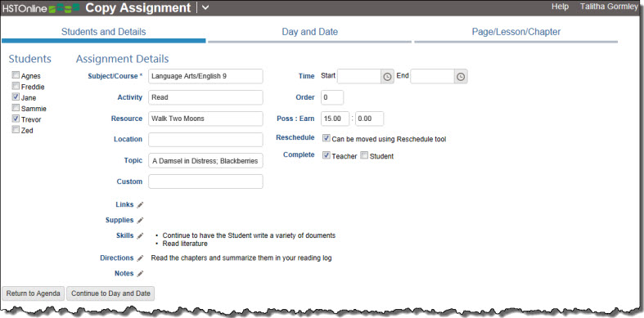Open the Start time clock picker
The width and height of the screenshot is (644, 318).
click(x=387, y=77)
